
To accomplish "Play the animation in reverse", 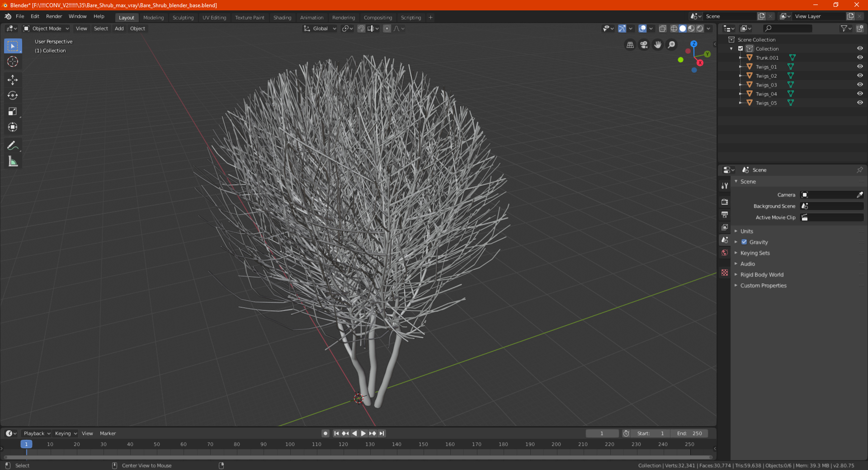I will (354, 433).
